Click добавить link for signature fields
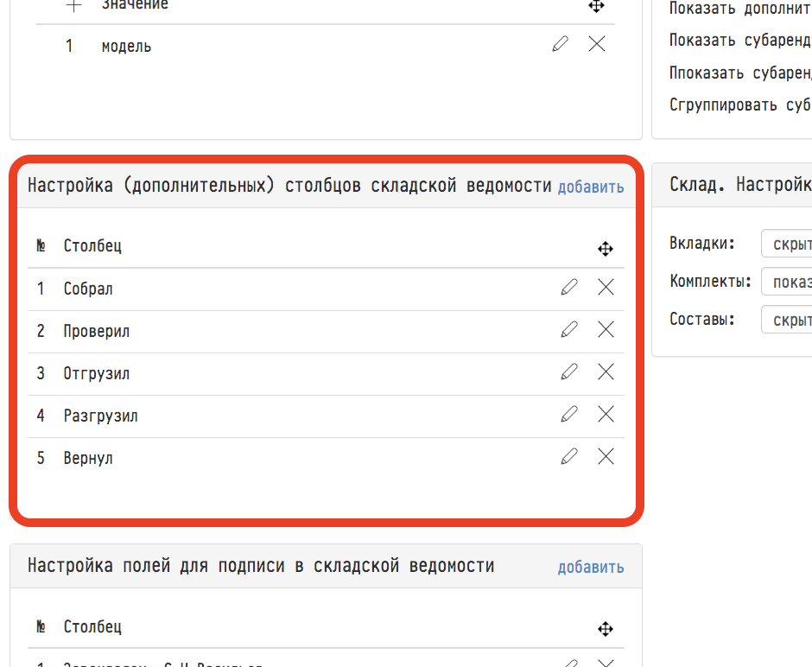The height and width of the screenshot is (667, 812). pos(591,568)
